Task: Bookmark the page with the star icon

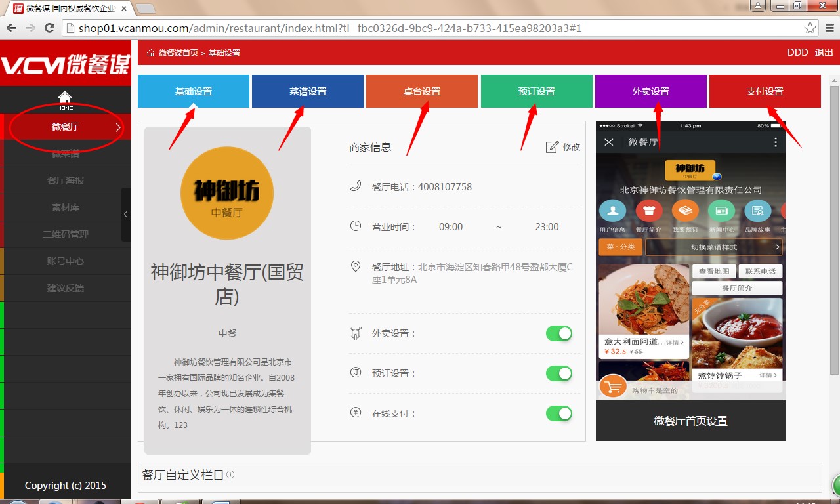Action: pos(810,28)
